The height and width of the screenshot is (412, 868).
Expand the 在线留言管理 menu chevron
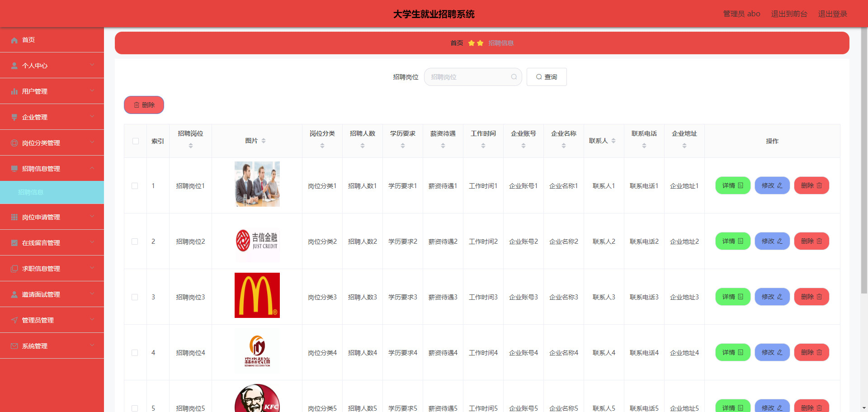(92, 242)
